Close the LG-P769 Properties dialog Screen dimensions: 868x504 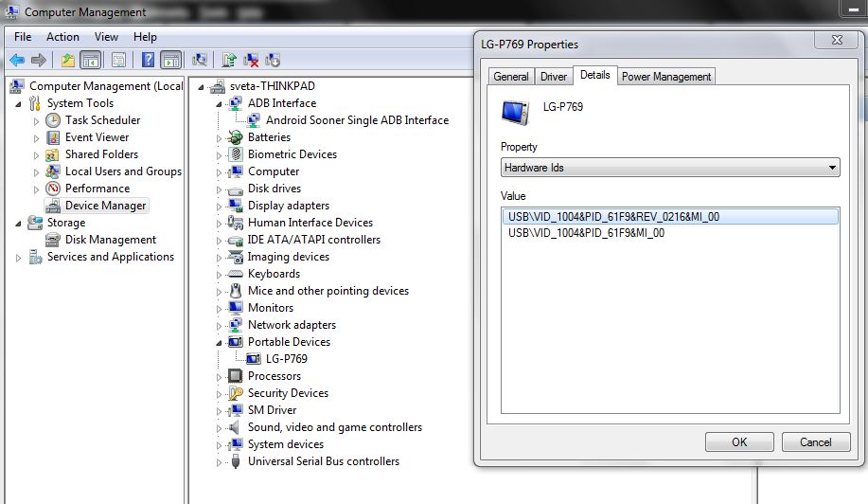coord(837,40)
